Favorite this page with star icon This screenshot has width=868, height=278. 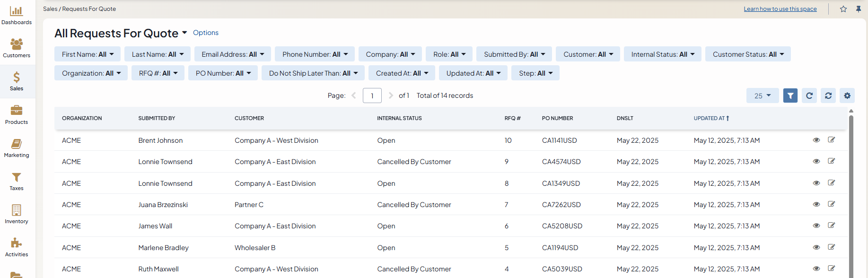pos(843,9)
